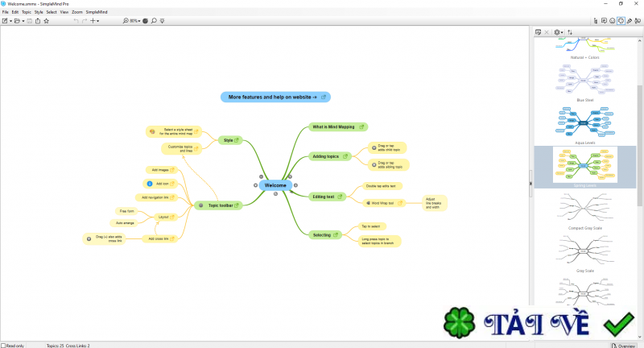This screenshot has height=348, width=644.
Task: Click More features and help on website
Action: [x=275, y=97]
